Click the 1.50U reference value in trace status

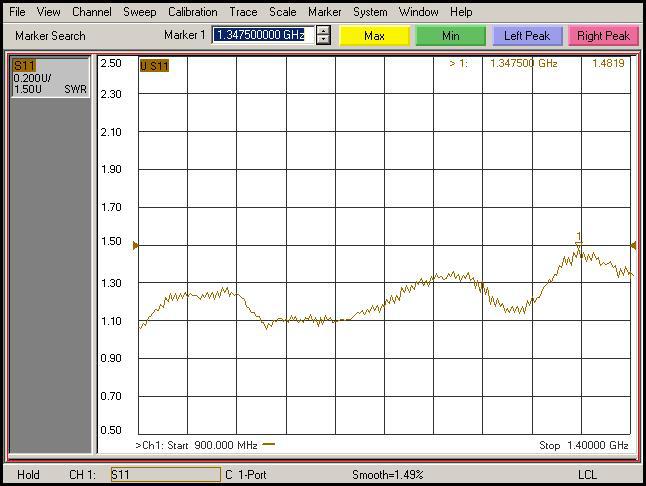[28, 89]
